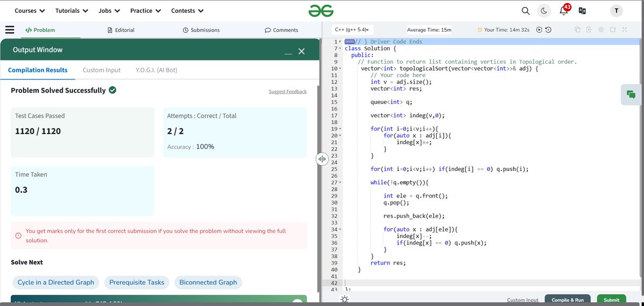Open the Tutorials dropdown menu
Screen dimensions: 644x306
coord(71,11)
